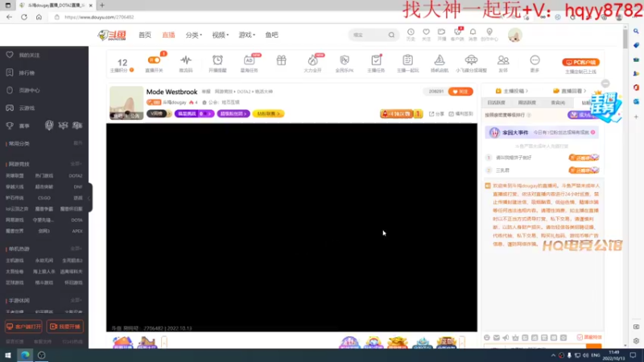Open the 更多 ellipsis icon

535,60
